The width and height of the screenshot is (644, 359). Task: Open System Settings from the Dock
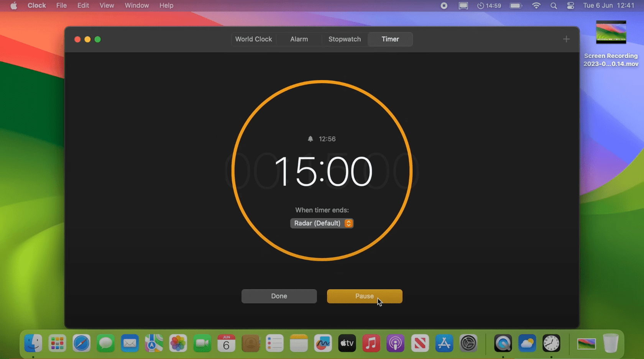(x=468, y=343)
